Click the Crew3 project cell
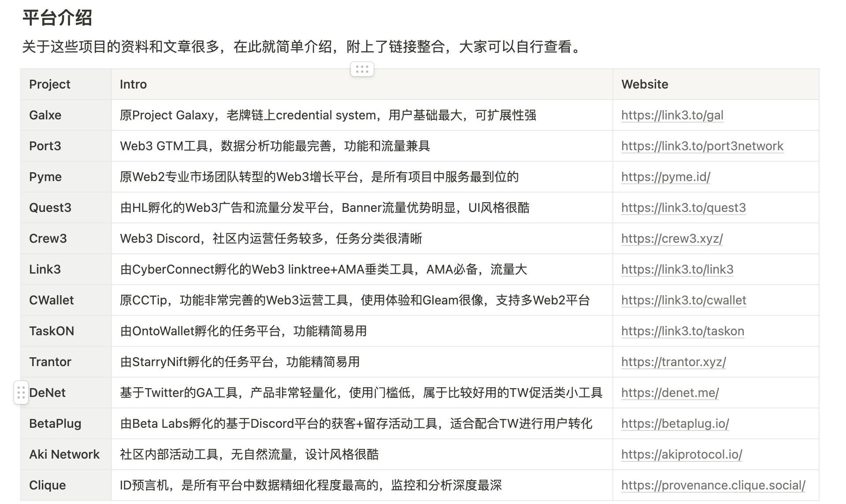846x504 pixels. coord(66,238)
